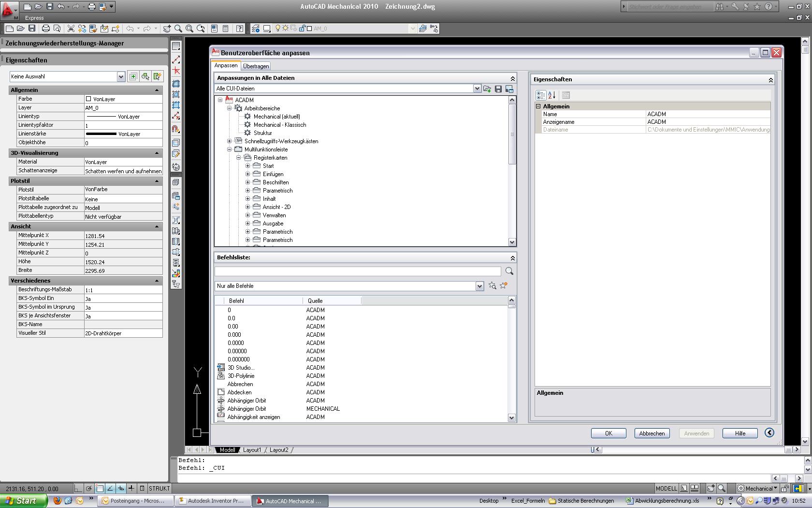Collapse the Arbeitsbereiche tree node
The height and width of the screenshot is (508, 812).
(x=230, y=108)
